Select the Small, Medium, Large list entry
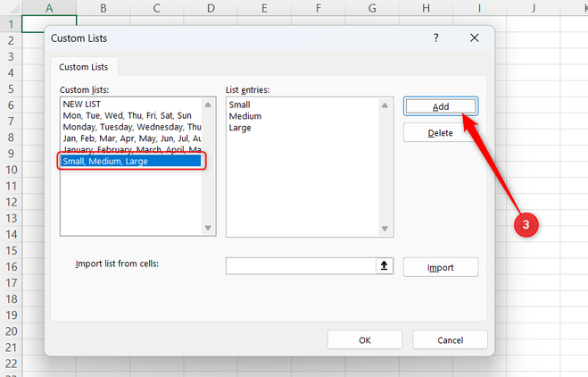 pyautogui.click(x=131, y=161)
